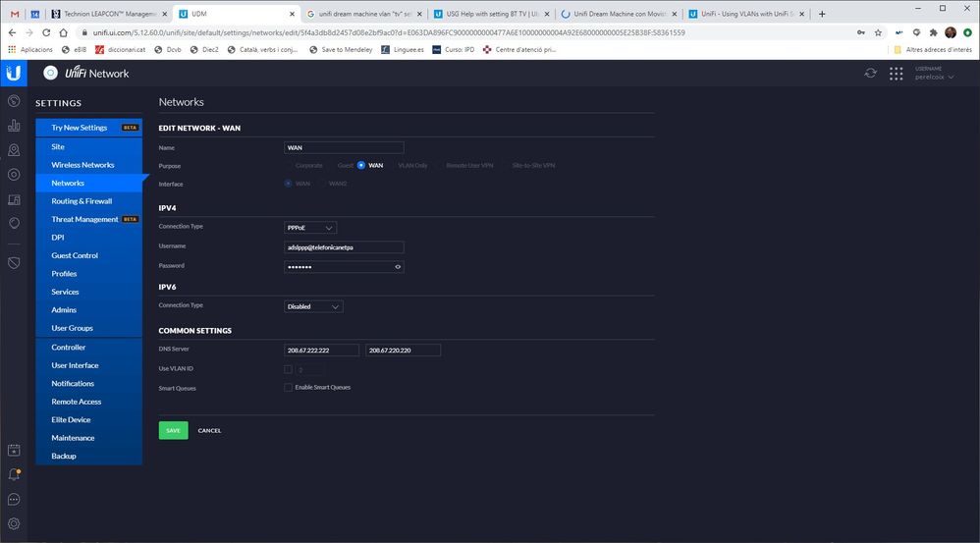Open the Events calendar icon in sidebar
980x543 pixels.
pyautogui.click(x=14, y=451)
